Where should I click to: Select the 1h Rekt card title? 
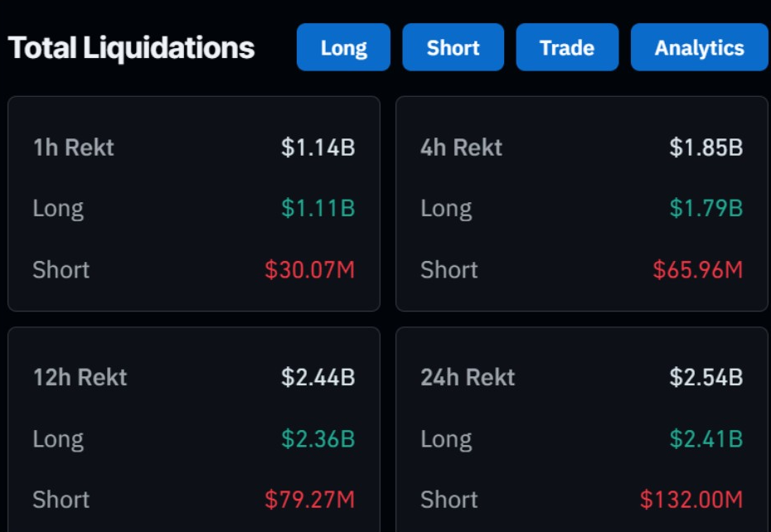tap(73, 147)
